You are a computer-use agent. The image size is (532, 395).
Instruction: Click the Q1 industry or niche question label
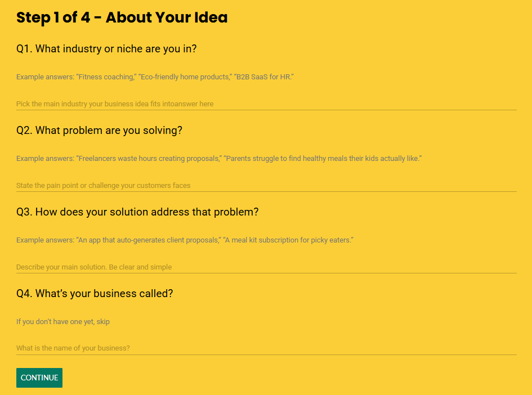(106, 49)
